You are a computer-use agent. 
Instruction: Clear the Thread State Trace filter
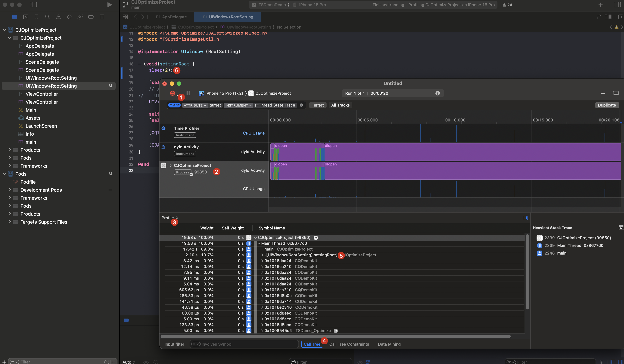pyautogui.click(x=301, y=105)
